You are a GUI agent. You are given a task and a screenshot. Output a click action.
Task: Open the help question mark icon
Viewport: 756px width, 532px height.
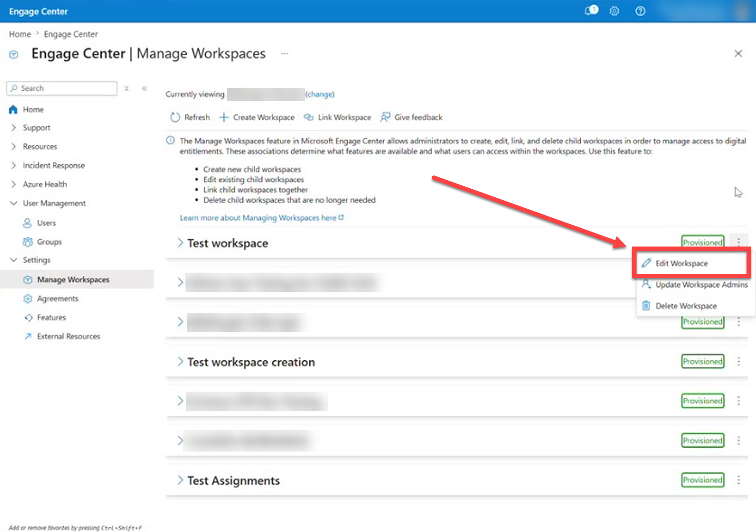640,11
